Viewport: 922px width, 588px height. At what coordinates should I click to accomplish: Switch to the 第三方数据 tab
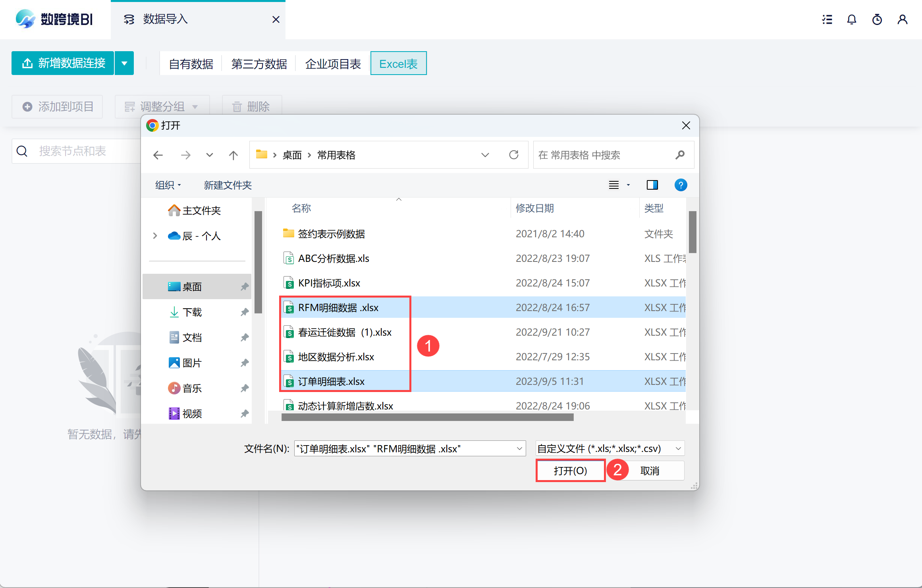click(x=259, y=63)
